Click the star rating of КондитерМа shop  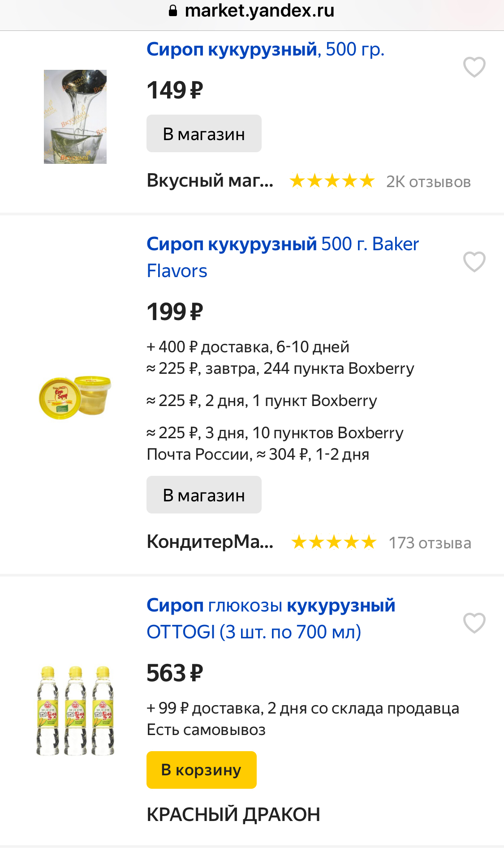tap(333, 543)
